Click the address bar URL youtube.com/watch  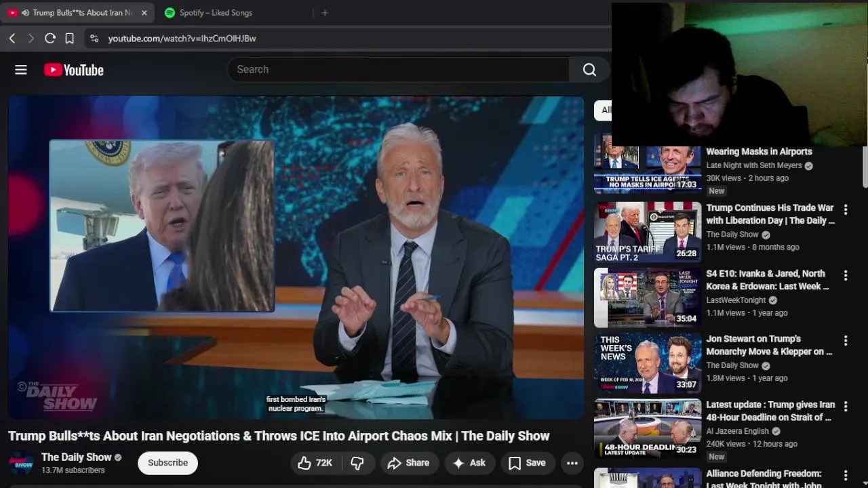[182, 39]
